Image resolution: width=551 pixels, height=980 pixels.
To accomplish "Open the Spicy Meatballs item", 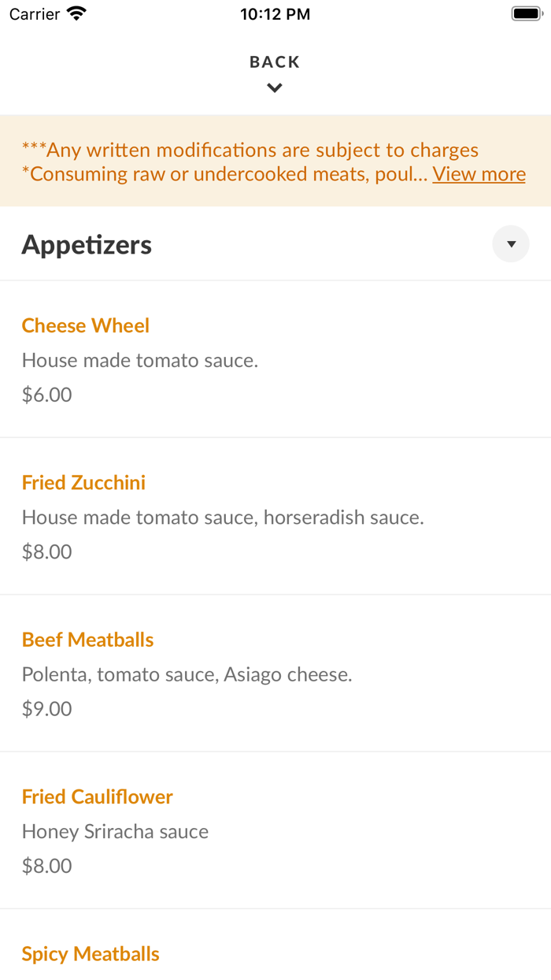I will pyautogui.click(x=91, y=954).
